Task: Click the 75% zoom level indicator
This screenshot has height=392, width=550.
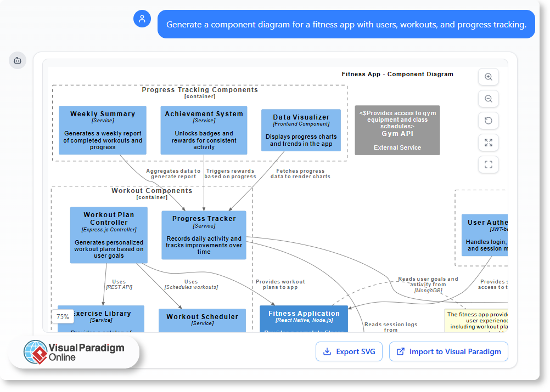Action: (x=63, y=316)
